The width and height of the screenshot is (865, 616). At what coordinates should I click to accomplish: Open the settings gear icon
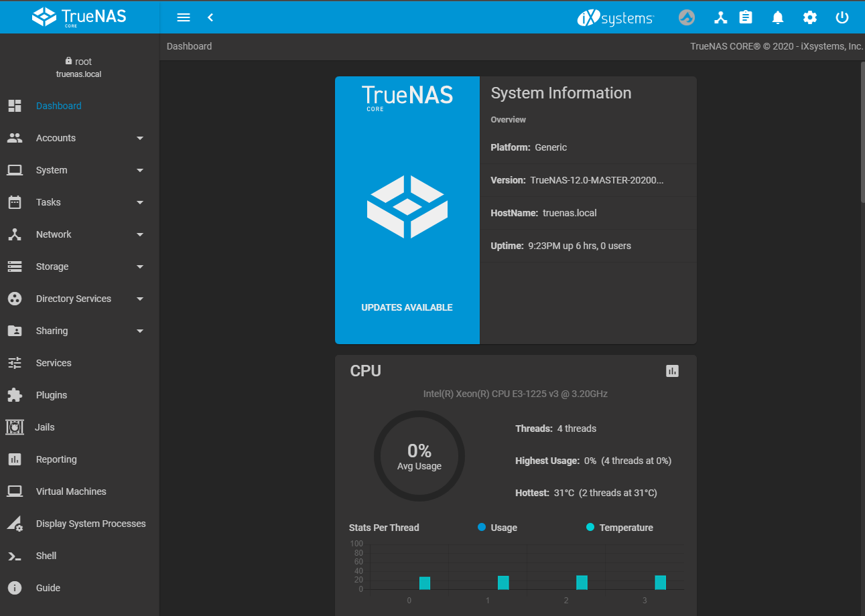(x=810, y=17)
